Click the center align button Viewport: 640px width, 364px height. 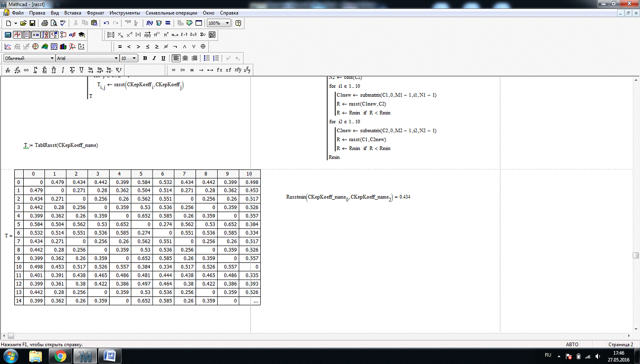coord(186,58)
